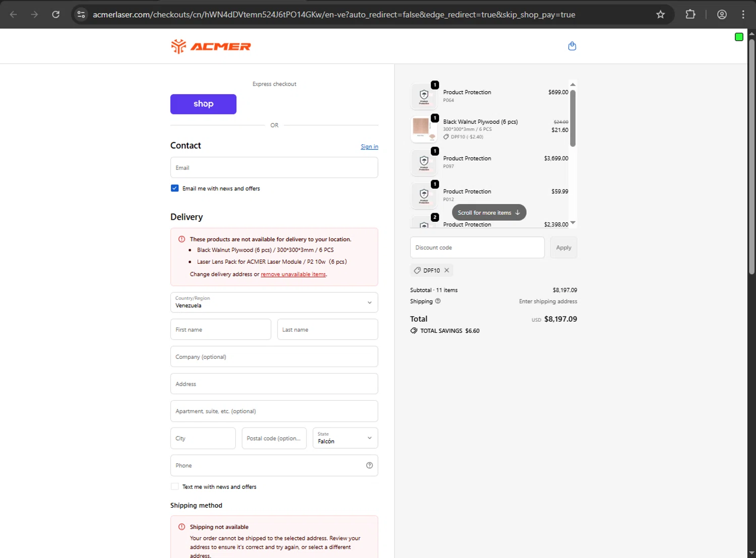Select the Black Walnut Plywood (6 pcs) title
Screen dimensions: 756x558
point(480,121)
